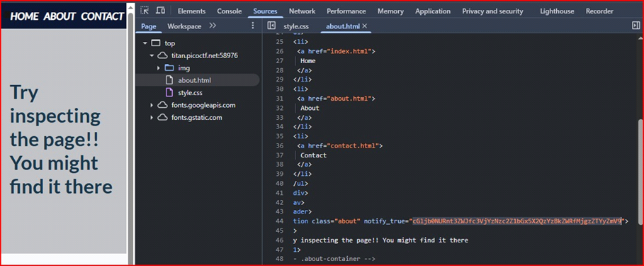Screen dimensions: 644x266
Task: Show more navigator tabs chevron
Action: pos(213,26)
